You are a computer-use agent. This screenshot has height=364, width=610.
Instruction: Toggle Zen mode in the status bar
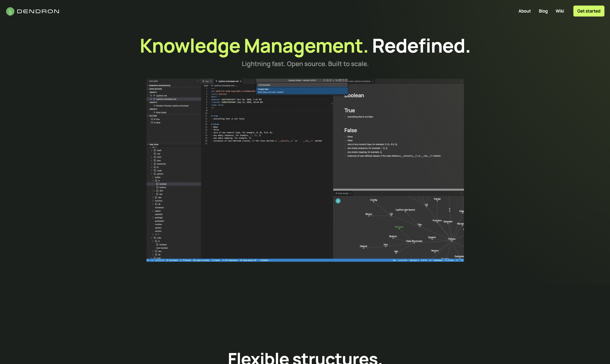pyautogui.click(x=394, y=260)
